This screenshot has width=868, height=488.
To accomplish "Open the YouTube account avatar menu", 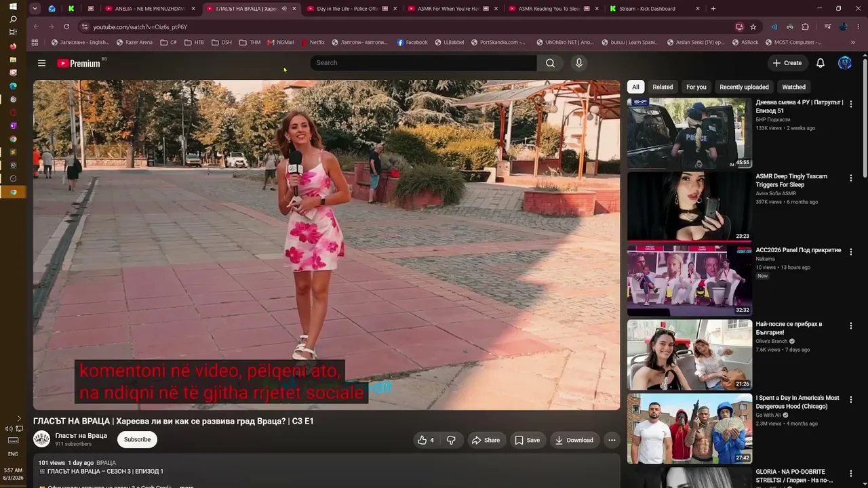I will point(845,63).
